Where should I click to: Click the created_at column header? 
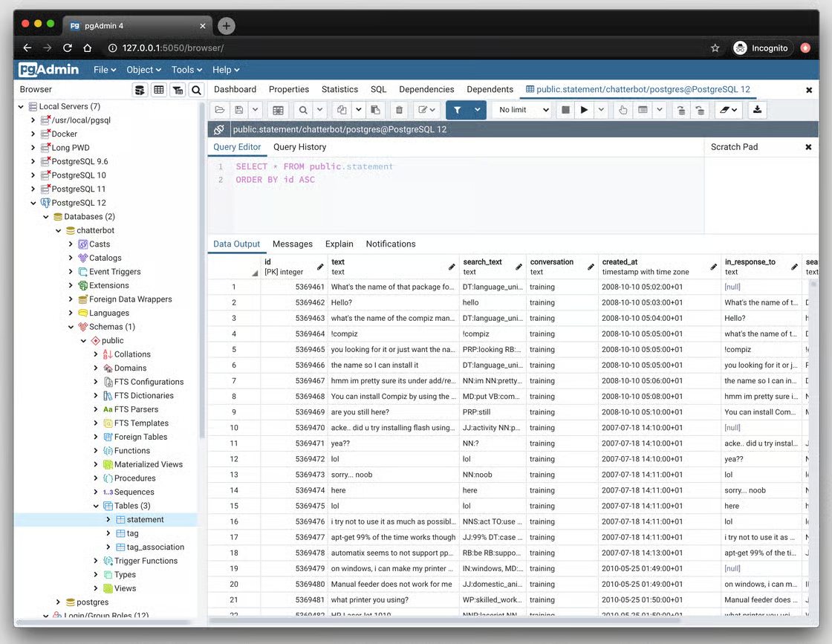[660, 267]
